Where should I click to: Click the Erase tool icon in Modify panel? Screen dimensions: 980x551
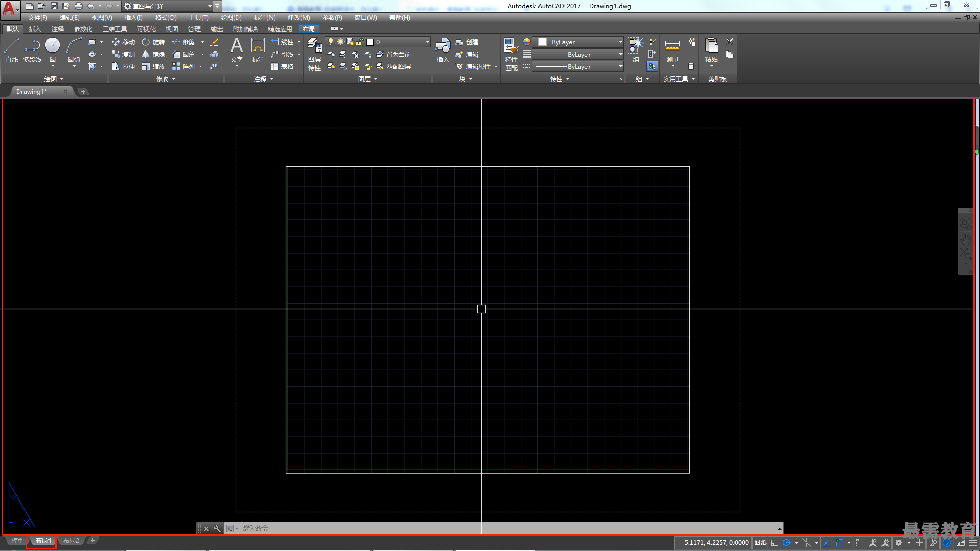215,42
